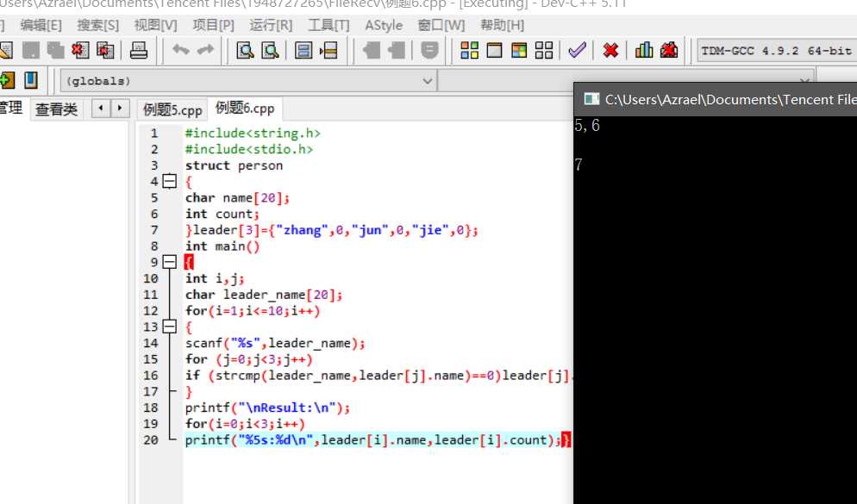Image resolution: width=857 pixels, height=504 pixels.
Task: Click the grayed-out Save icon
Action: (x=31, y=51)
